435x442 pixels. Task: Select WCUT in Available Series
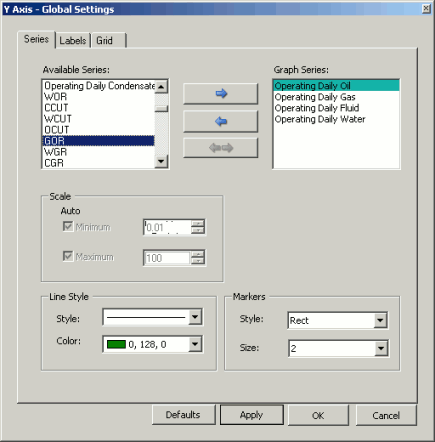point(99,119)
